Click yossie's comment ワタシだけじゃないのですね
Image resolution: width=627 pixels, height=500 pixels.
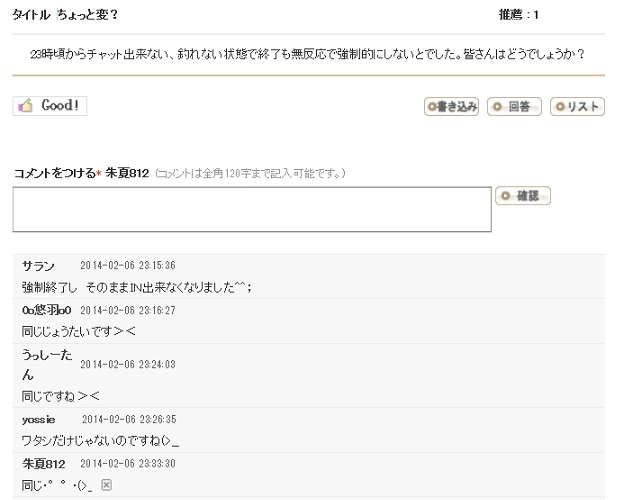[100, 440]
